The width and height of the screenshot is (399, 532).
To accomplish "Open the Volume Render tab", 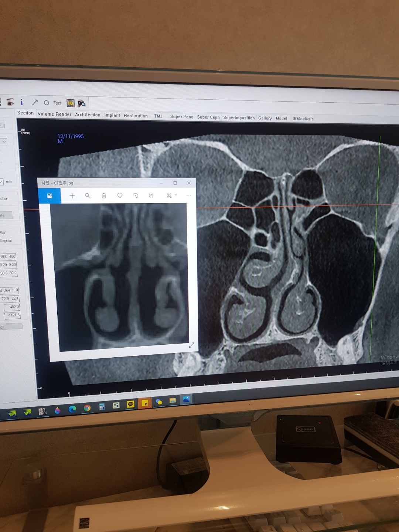I will click(x=54, y=114).
